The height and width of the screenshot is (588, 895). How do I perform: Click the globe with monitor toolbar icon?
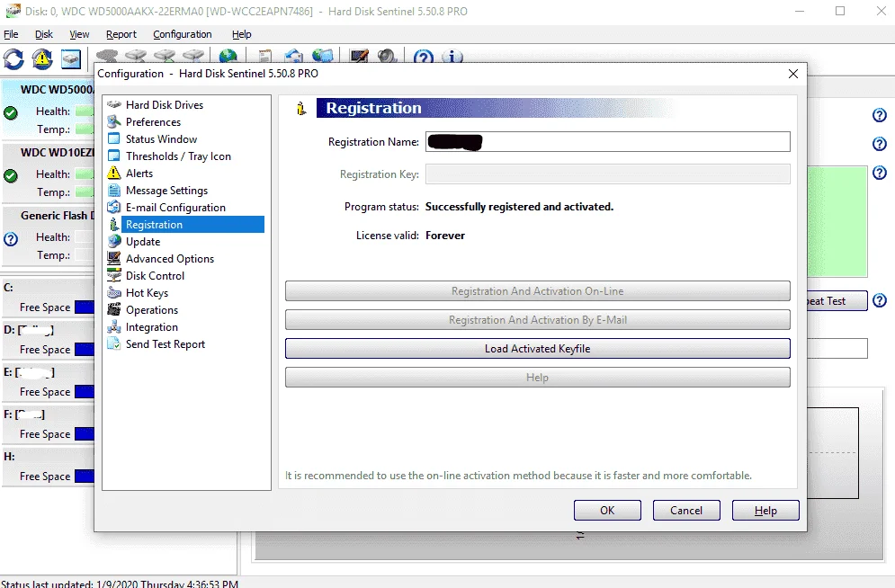coord(323,56)
